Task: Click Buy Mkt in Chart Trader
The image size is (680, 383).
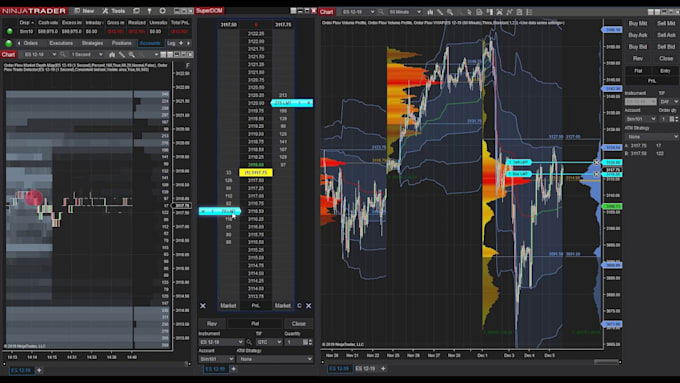Action: point(638,23)
